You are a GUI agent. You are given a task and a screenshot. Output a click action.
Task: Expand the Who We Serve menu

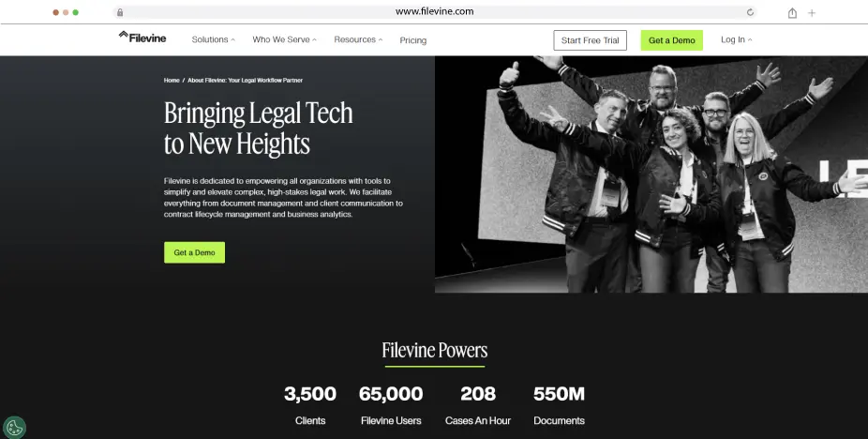285,39
